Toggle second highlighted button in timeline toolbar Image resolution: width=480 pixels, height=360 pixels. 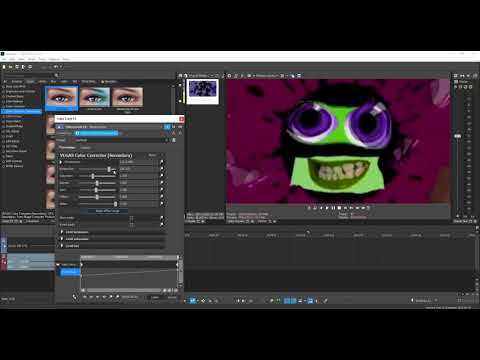coord(293,301)
